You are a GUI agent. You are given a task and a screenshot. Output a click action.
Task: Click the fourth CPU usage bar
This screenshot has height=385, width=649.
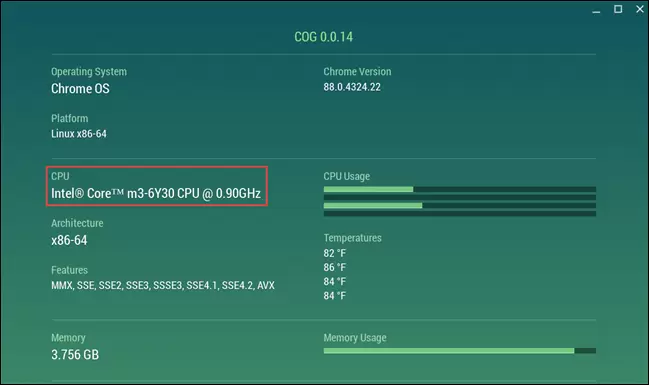click(x=460, y=214)
